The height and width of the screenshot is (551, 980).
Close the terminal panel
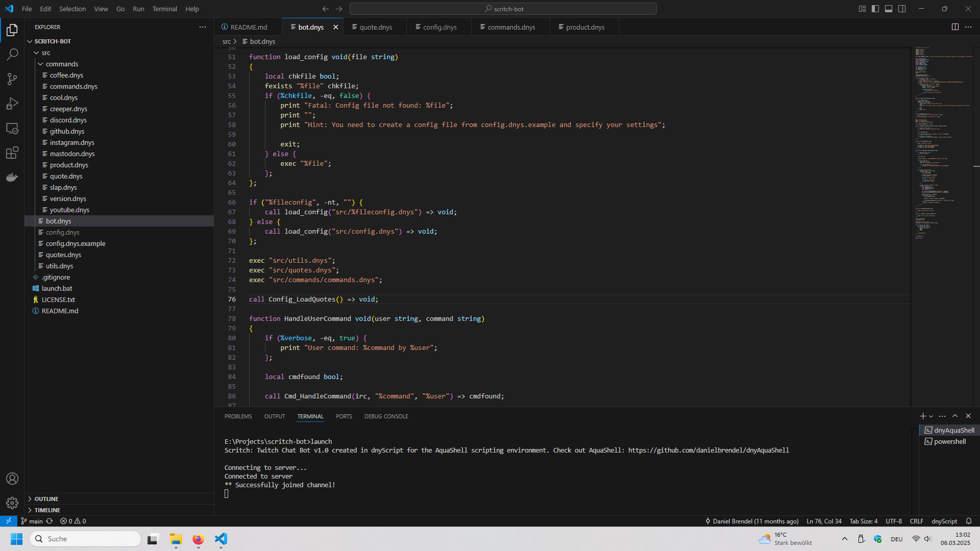[x=968, y=416]
